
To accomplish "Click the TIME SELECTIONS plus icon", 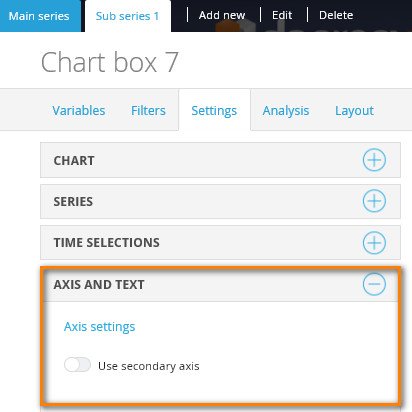I will [x=374, y=242].
